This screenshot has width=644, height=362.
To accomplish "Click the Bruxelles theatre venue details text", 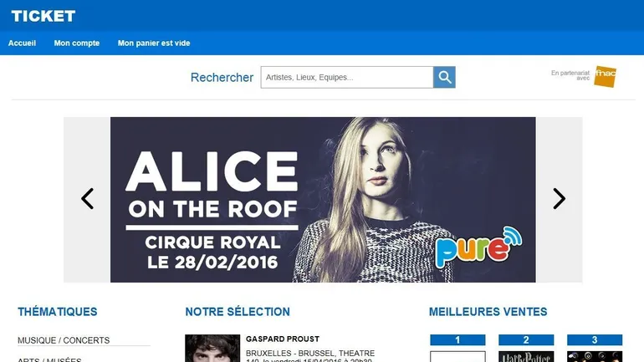I will 310,355.
